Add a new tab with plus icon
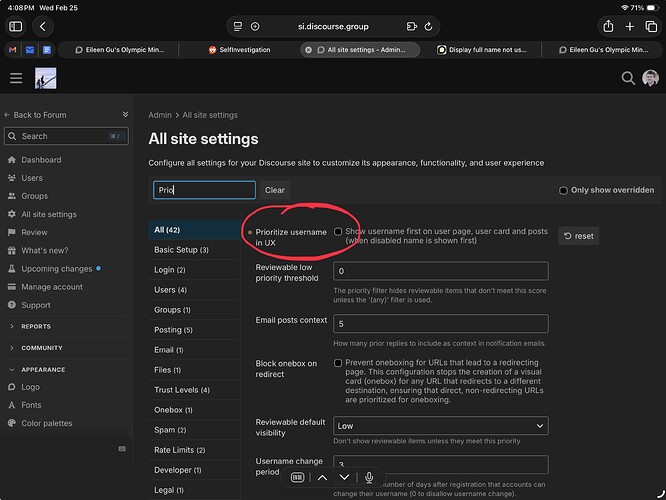Screen dimensions: 666x500 [x=629, y=26]
